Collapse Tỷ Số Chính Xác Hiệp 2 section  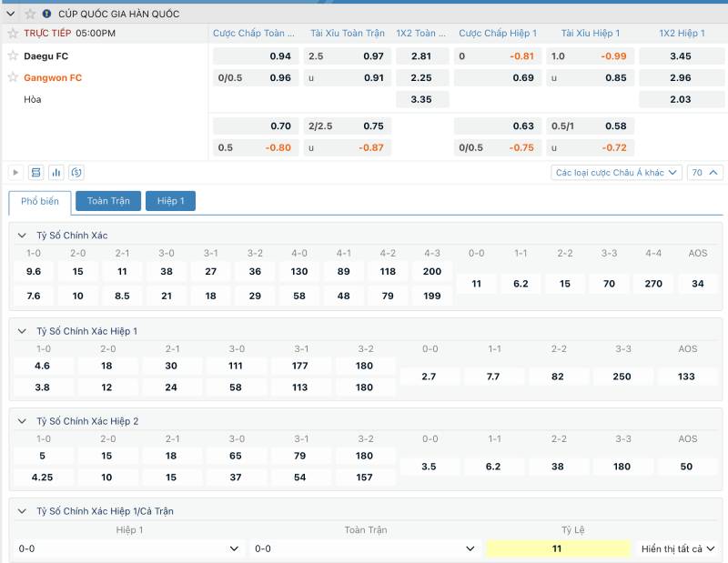(22, 421)
